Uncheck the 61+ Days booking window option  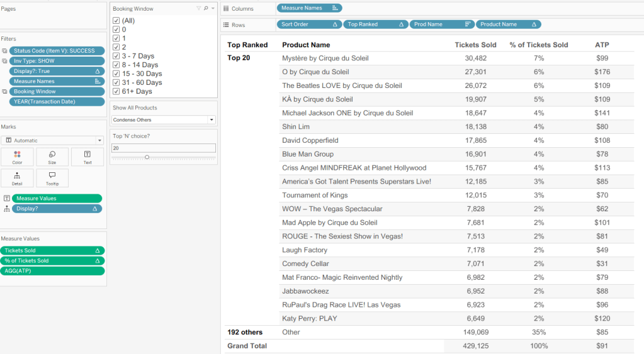pos(116,91)
